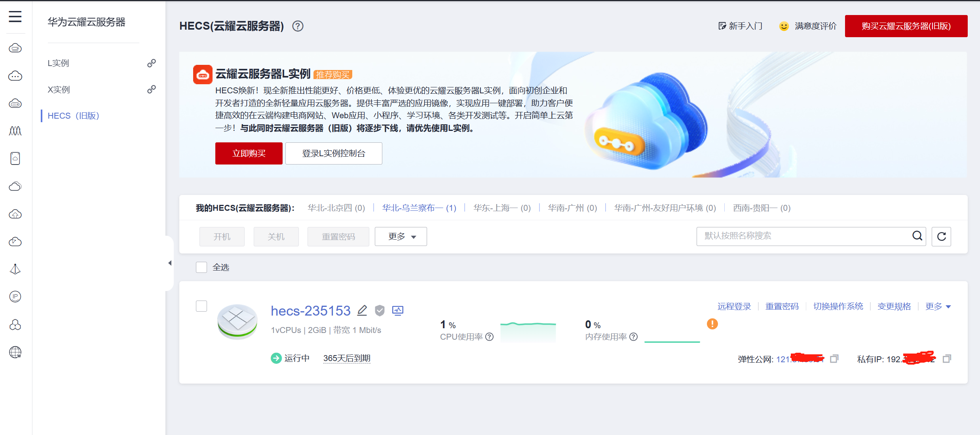This screenshot has width=980, height=435.
Task: Click the toolbar 重置密码 button
Action: (338, 236)
